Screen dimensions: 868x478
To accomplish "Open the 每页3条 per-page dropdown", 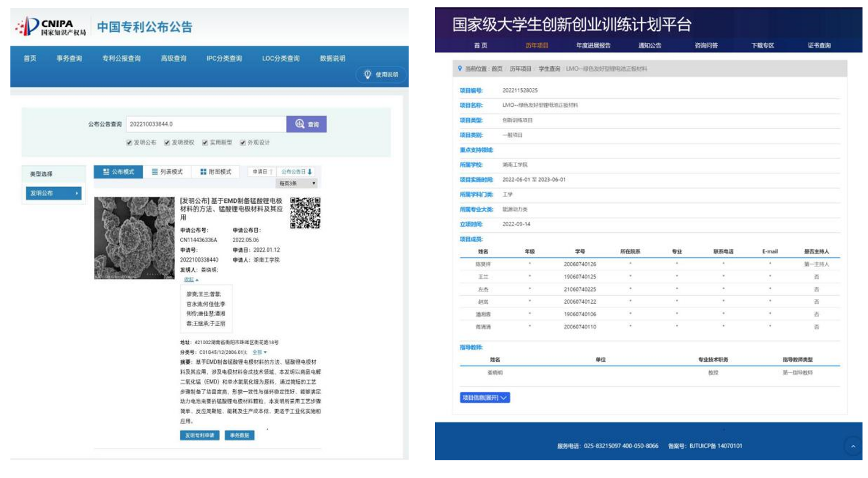I will (297, 183).
